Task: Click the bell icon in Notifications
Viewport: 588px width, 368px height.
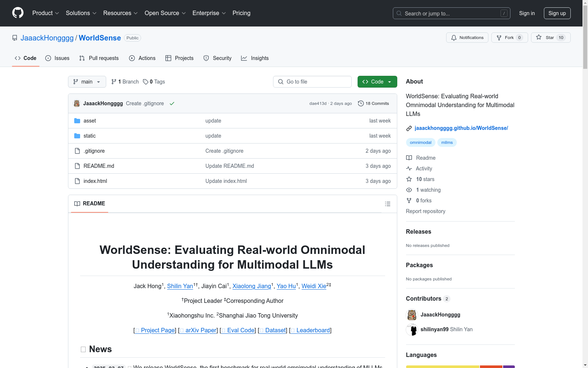Action: (x=454, y=38)
